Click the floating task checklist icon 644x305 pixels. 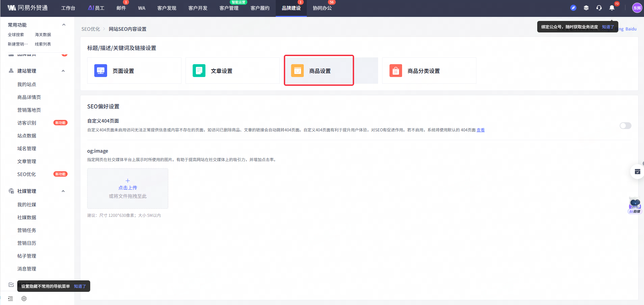637,172
